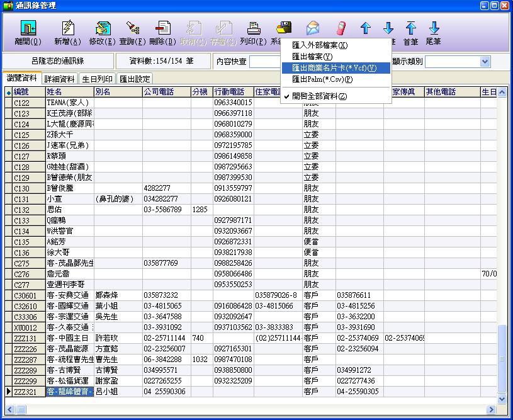Click the 修改 (edit) toolbar icon
This screenshot has width=513, height=420.
[x=102, y=33]
